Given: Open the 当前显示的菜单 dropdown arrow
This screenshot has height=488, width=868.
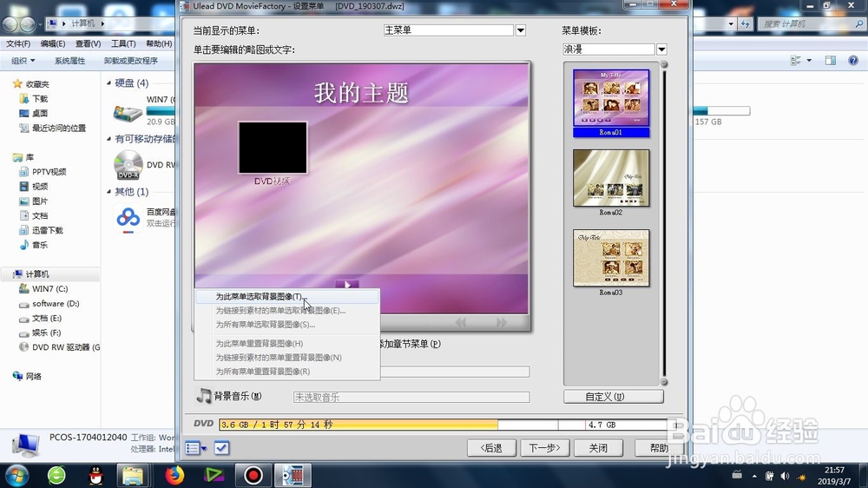Looking at the screenshot, I should pos(520,30).
